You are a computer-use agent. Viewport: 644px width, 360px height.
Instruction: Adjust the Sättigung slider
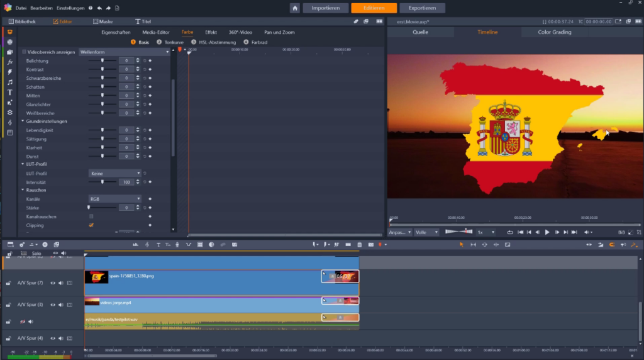tap(103, 139)
